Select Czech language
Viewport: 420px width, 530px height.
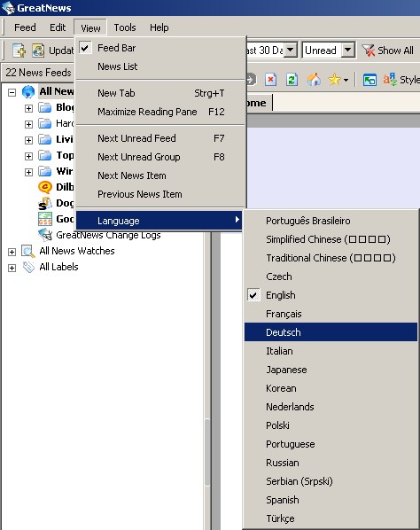click(331, 277)
